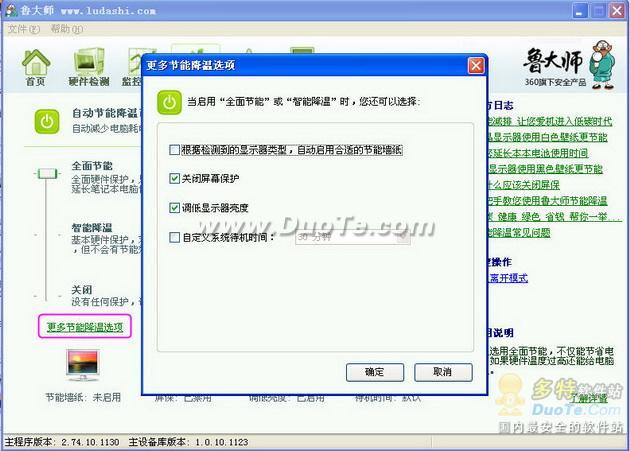Viewport: 630px width, 451px height.
Task: Select the 关闭 mode label
Action: (82, 290)
